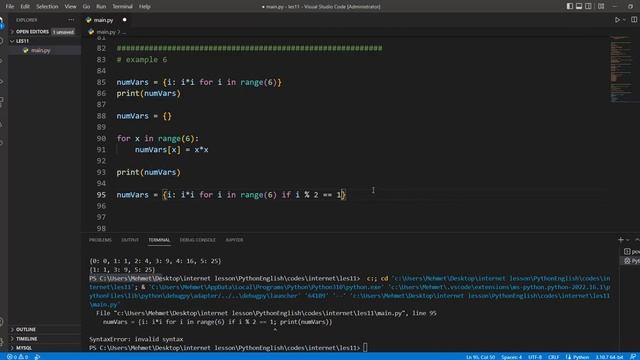Switch to the TERMINAL panel tab
The image size is (640, 360).
tap(159, 240)
